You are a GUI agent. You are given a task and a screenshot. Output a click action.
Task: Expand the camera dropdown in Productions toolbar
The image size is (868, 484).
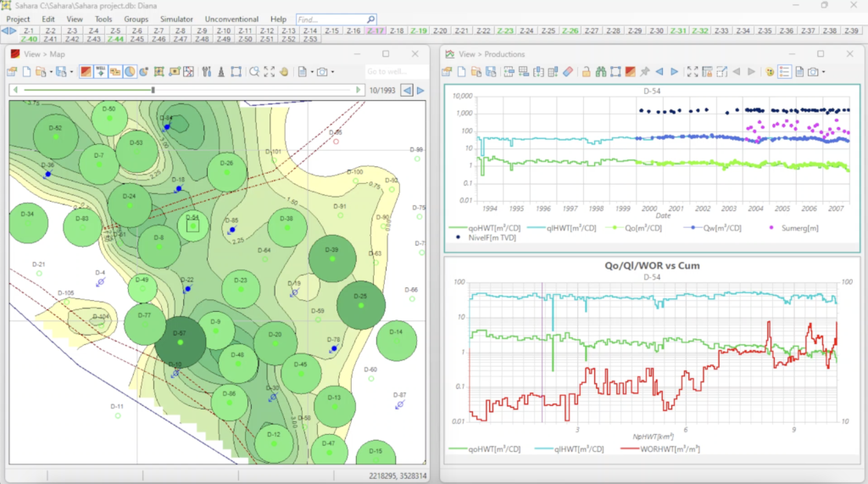click(824, 72)
